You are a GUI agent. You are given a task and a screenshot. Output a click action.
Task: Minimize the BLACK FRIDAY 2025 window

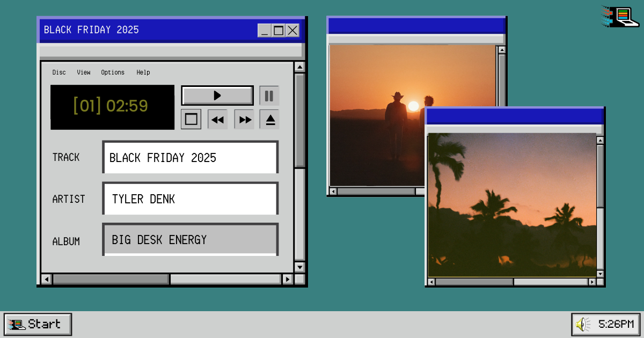(x=265, y=31)
